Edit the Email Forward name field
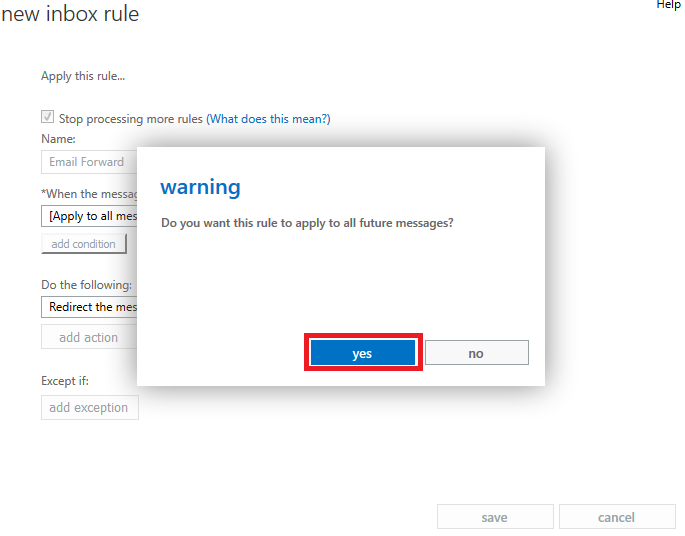This screenshot has height=536, width=685. [89, 162]
